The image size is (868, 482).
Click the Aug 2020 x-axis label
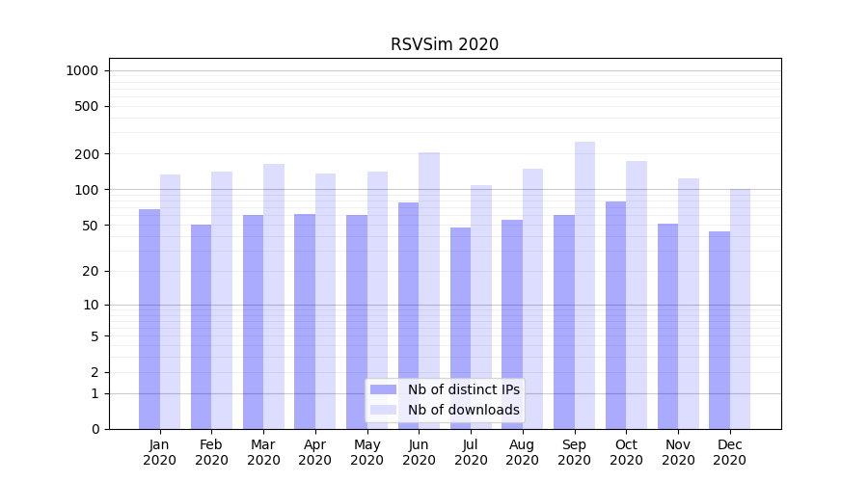point(523,452)
